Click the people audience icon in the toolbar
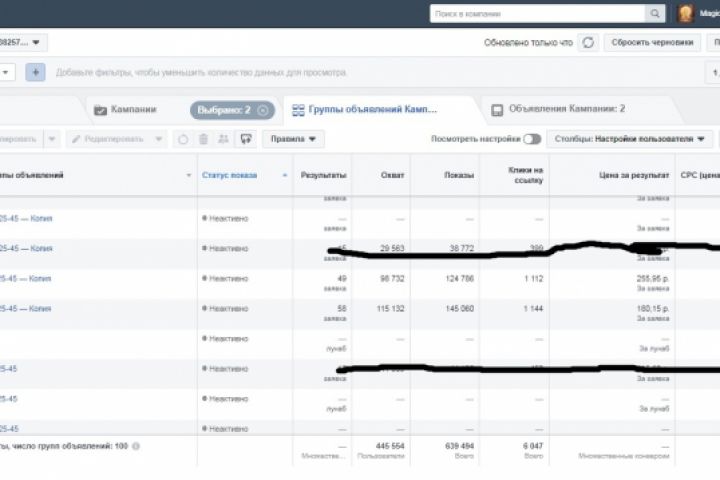720x480 pixels. point(224,139)
